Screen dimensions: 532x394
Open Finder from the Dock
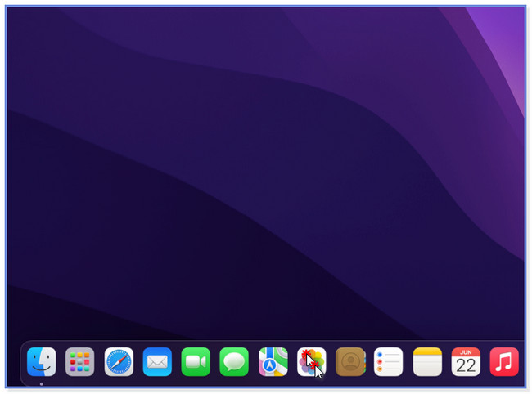[x=42, y=362]
